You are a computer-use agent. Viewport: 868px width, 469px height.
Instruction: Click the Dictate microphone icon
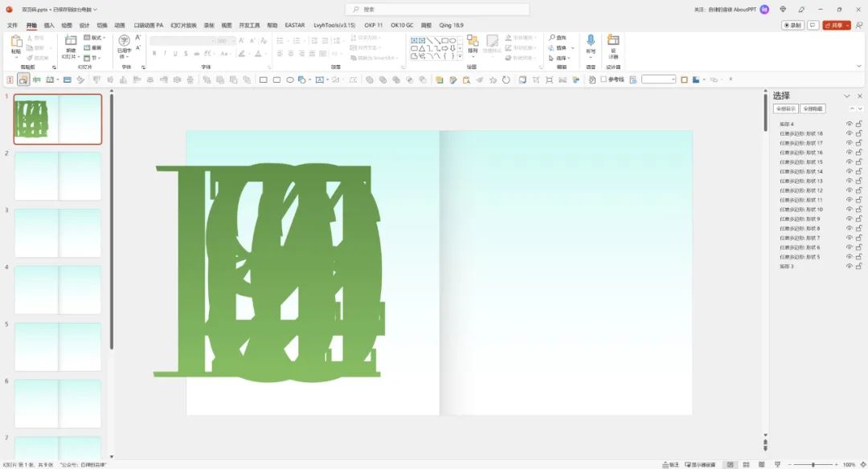pyautogui.click(x=591, y=40)
